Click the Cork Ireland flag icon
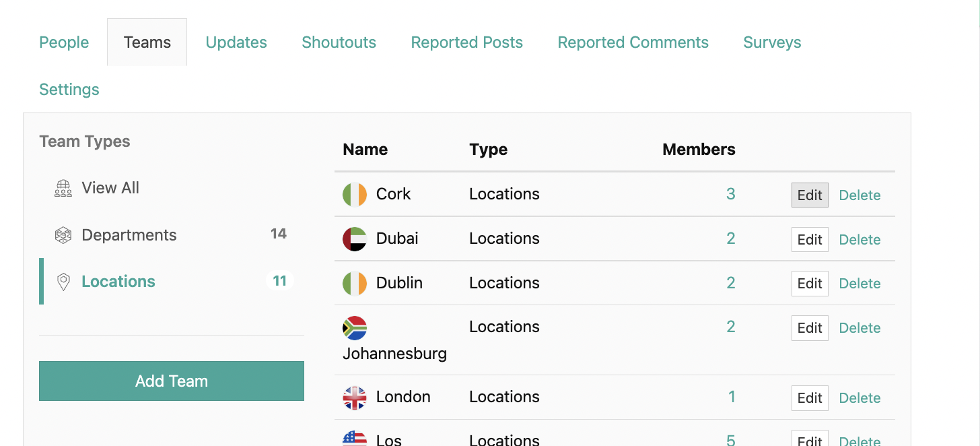The height and width of the screenshot is (446, 980). tap(355, 195)
